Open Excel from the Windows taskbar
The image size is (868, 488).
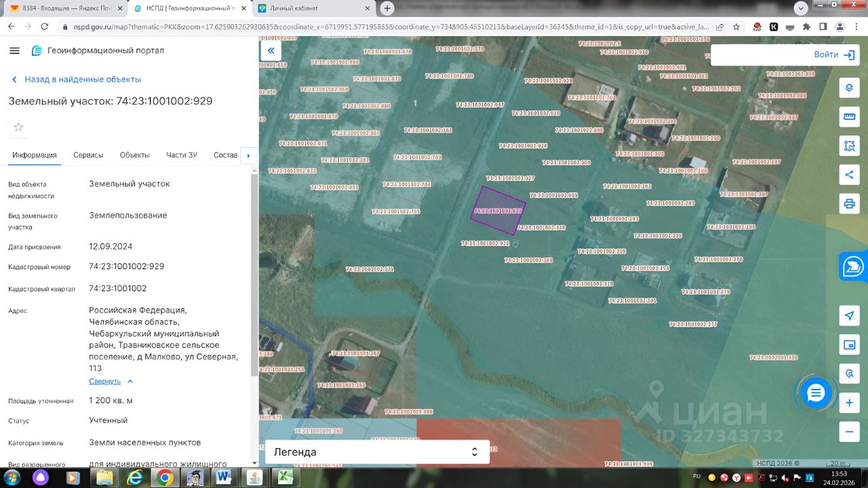pos(285,477)
